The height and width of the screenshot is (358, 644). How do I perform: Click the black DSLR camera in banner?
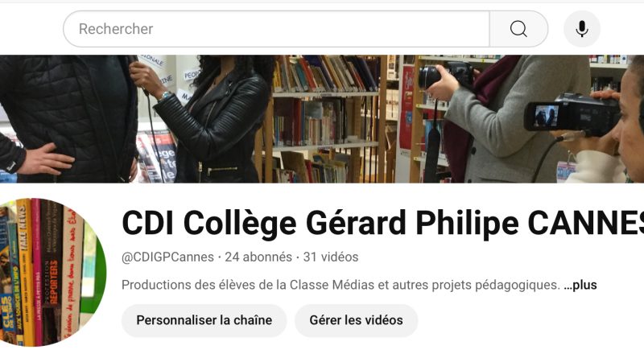pos(447,74)
